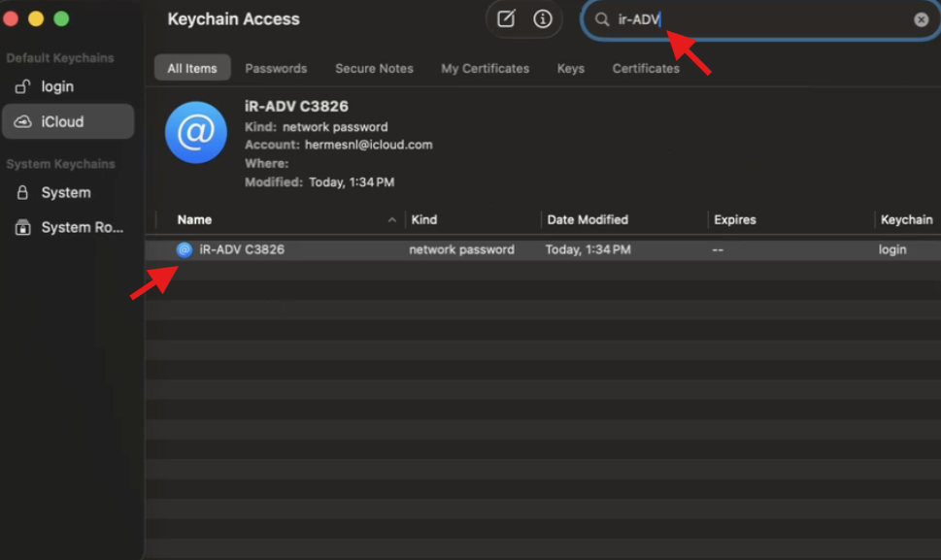Switch to the Passwords tab
The width and height of the screenshot is (941, 560).
click(x=276, y=68)
